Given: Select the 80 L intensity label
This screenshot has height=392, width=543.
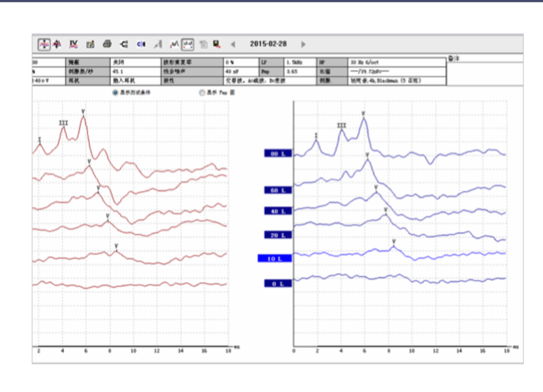Looking at the screenshot, I should 278,153.
